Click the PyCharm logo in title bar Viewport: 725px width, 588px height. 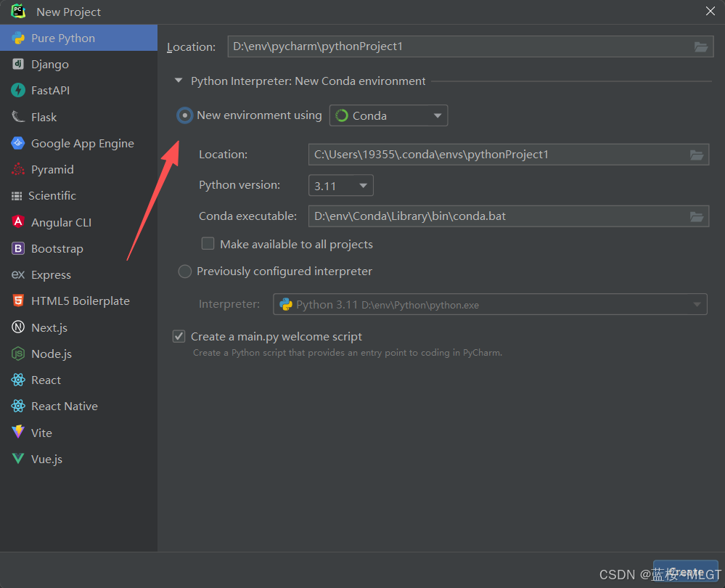click(x=18, y=11)
